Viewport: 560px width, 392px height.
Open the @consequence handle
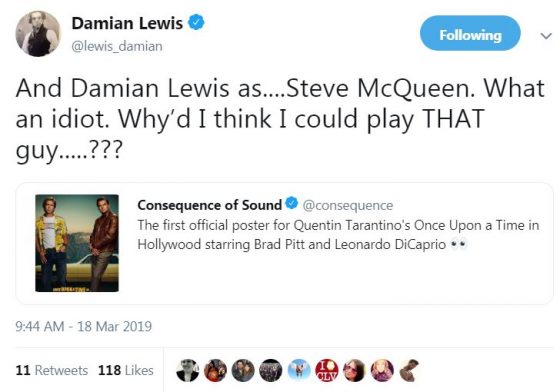point(348,206)
